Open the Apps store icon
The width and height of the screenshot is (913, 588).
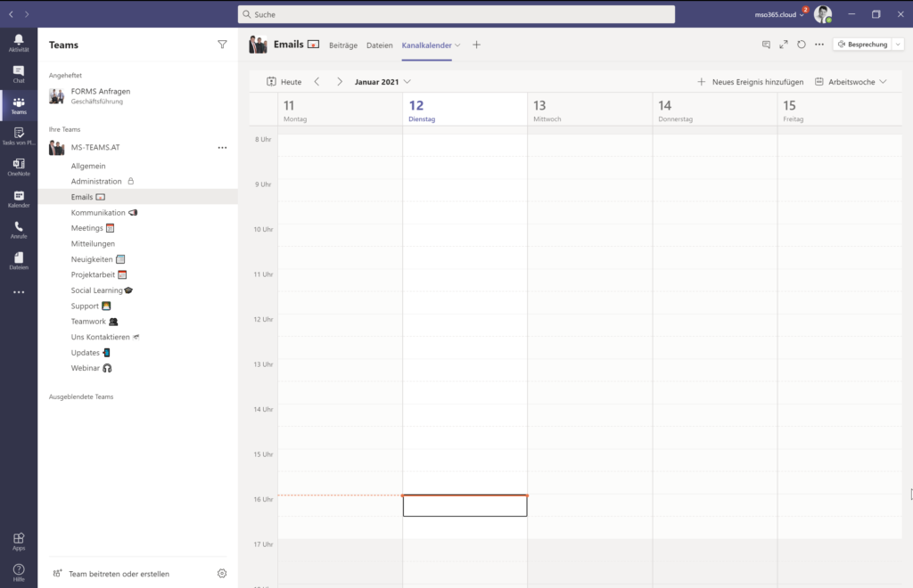pos(19,542)
